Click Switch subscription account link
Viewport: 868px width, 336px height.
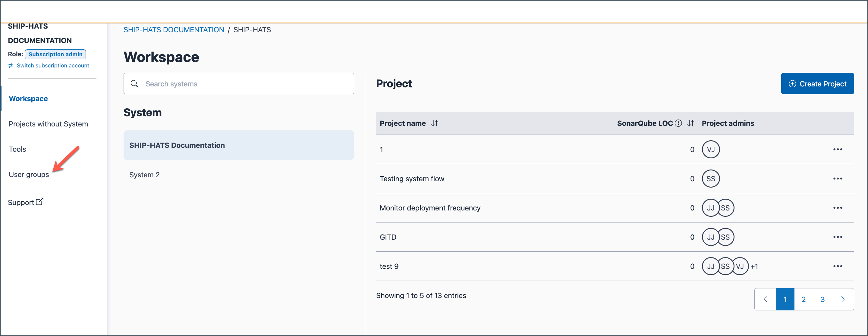tap(49, 65)
